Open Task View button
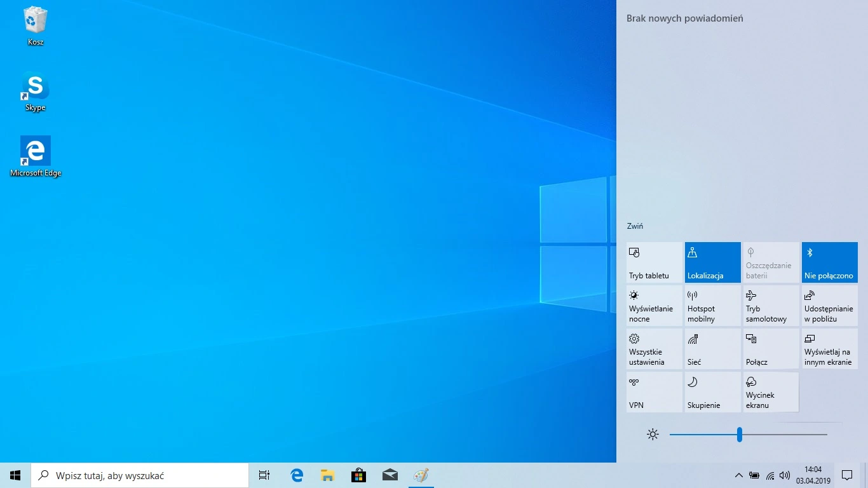This screenshot has height=488, width=868. (264, 475)
